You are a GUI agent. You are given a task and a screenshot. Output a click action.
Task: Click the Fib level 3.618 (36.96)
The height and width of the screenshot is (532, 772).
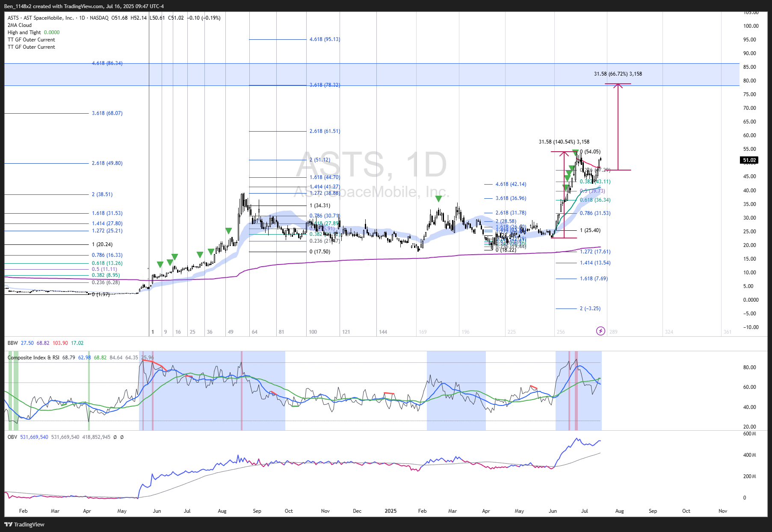[511, 198]
